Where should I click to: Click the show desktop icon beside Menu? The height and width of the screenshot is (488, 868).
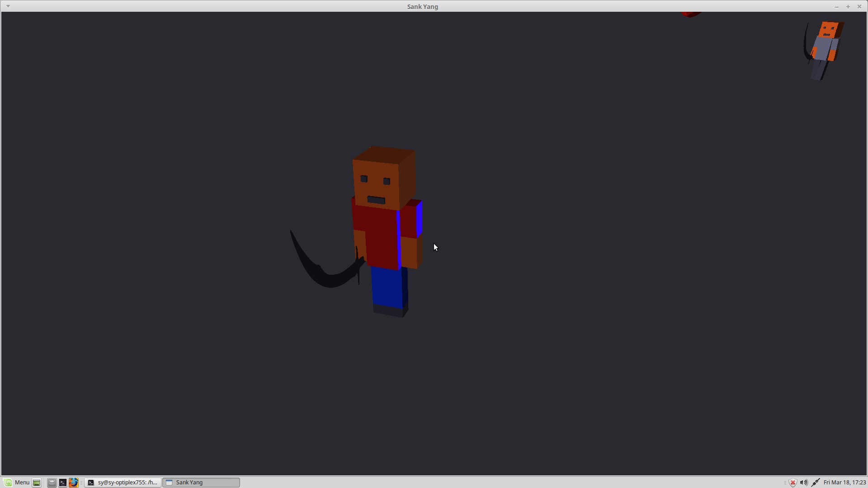coord(37,483)
